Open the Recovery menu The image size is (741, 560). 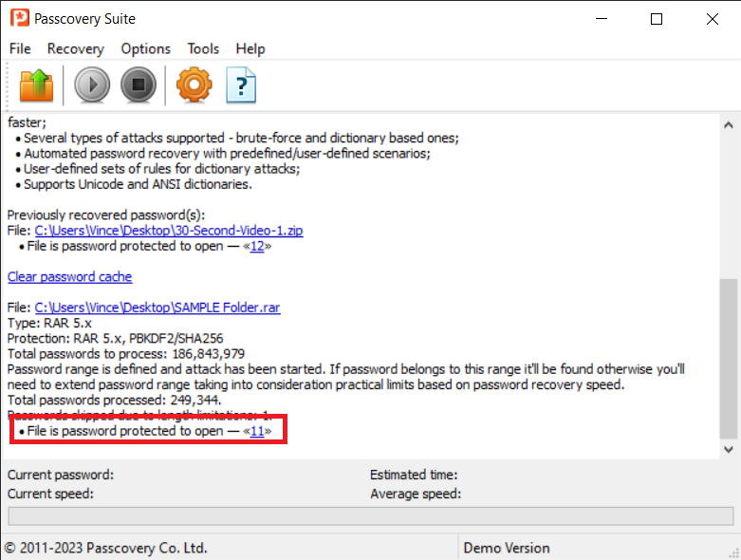[76, 48]
